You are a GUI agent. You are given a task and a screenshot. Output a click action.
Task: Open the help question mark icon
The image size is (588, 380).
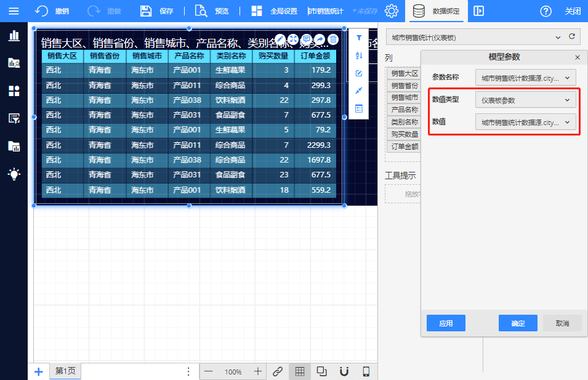[x=546, y=11]
